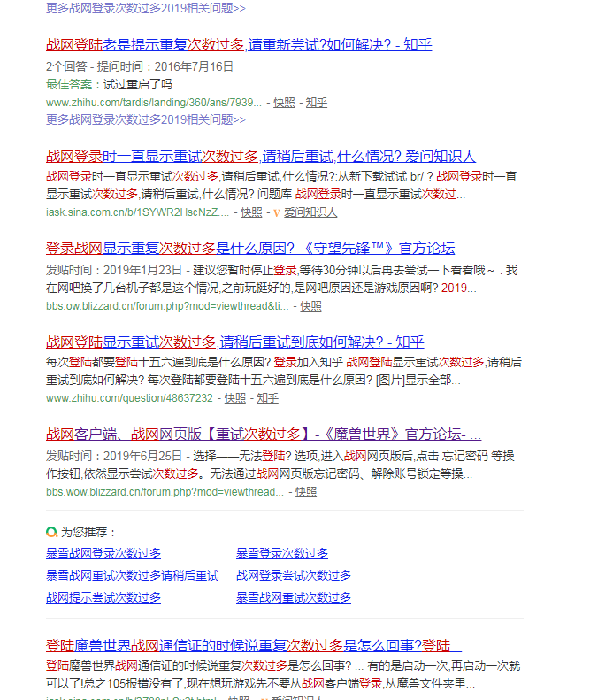Open 快照 for the zhihu tardis landing result
613x700 pixels.
[x=284, y=103]
